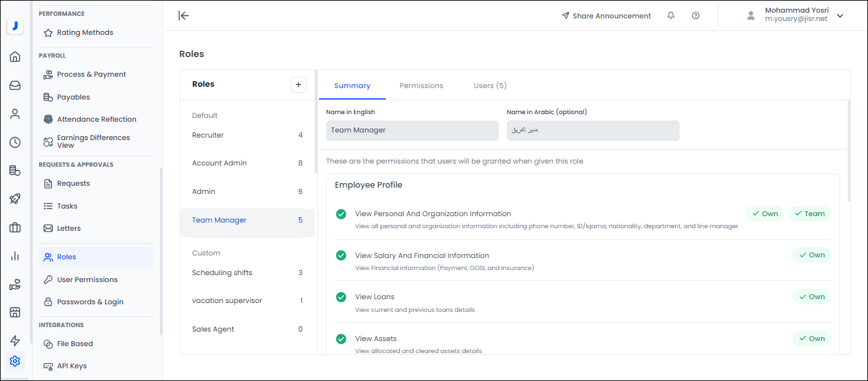Viewport: 868px width, 381px height.
Task: Click the help question mark icon
Action: click(x=695, y=16)
